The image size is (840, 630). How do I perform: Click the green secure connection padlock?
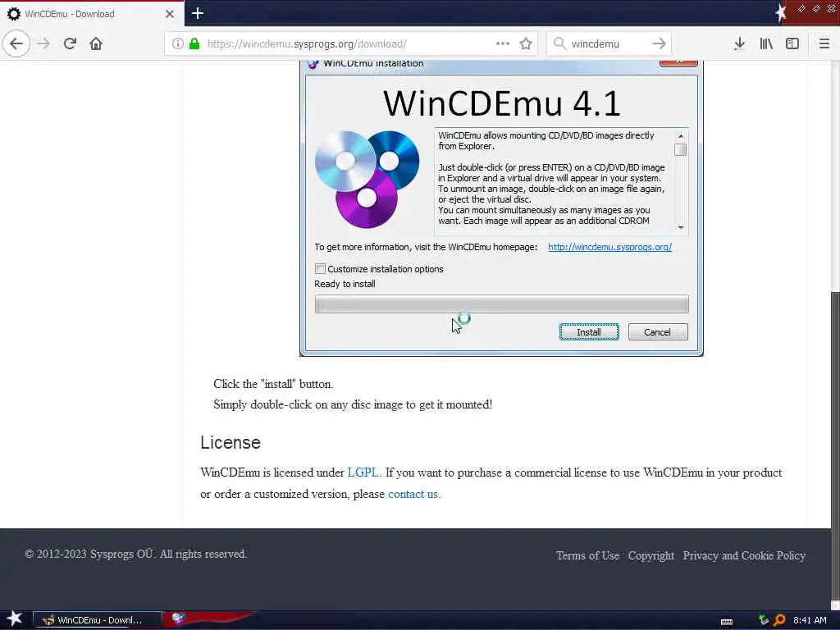coord(194,43)
